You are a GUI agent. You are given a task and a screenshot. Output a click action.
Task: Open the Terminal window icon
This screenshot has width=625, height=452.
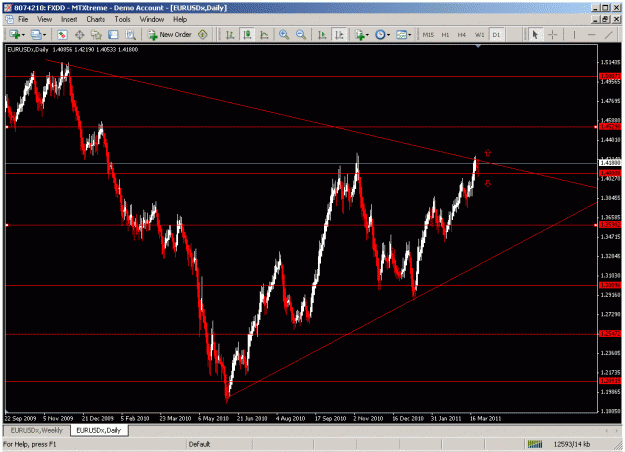coord(114,35)
